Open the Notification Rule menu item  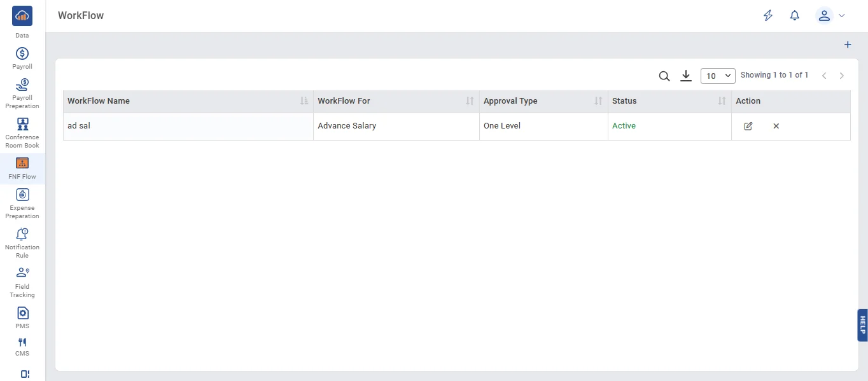click(22, 242)
